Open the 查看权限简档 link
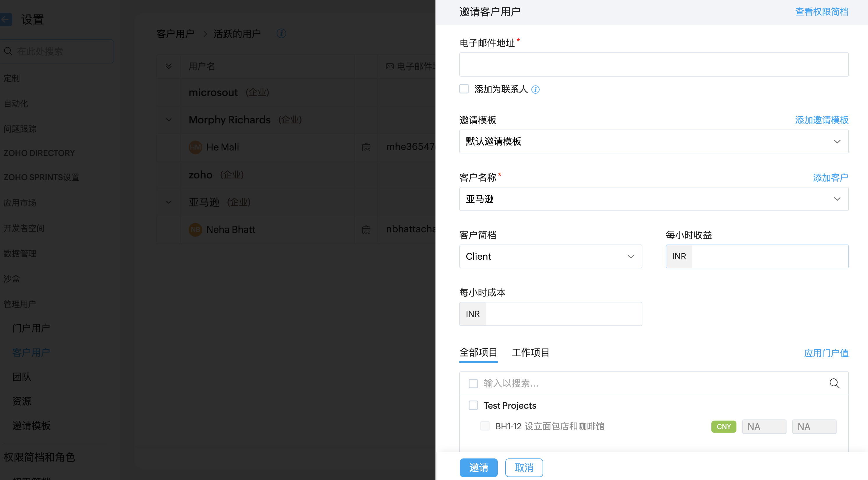Viewport: 868px width, 480px height. pyautogui.click(x=821, y=12)
